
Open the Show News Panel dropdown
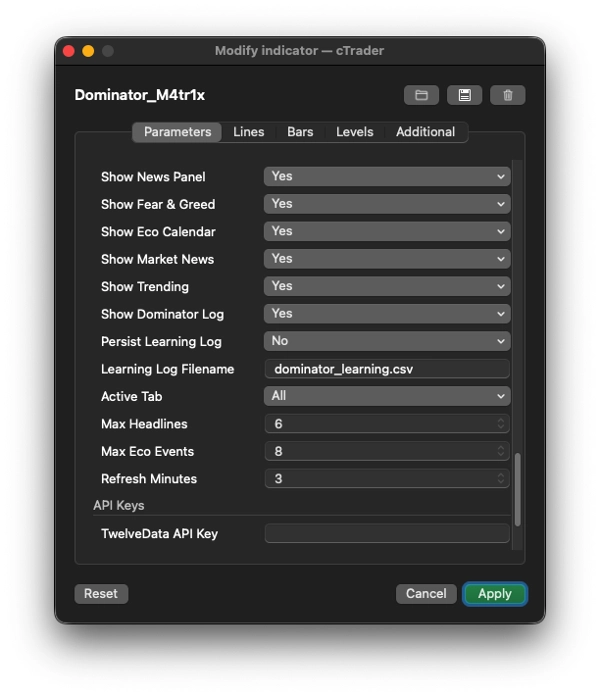(x=387, y=176)
